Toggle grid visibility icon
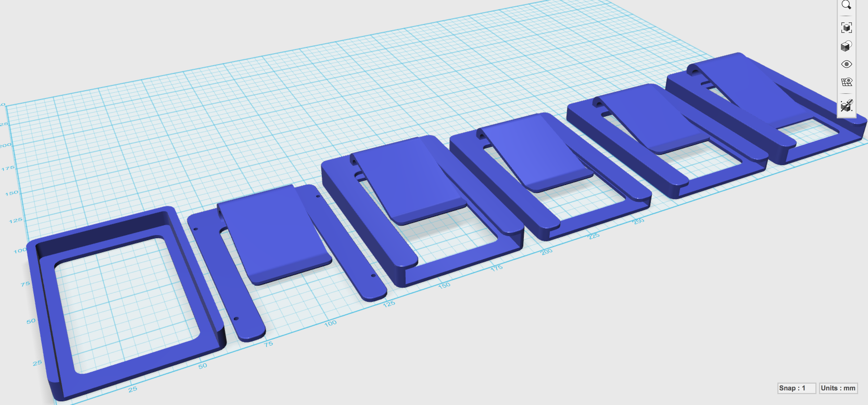The image size is (868, 405). [x=846, y=82]
